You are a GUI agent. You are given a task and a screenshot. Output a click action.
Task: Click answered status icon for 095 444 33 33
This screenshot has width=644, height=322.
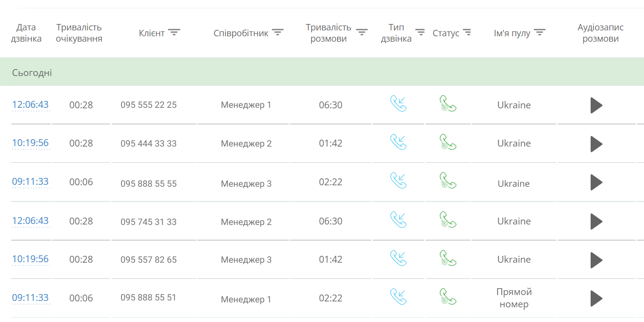(447, 142)
